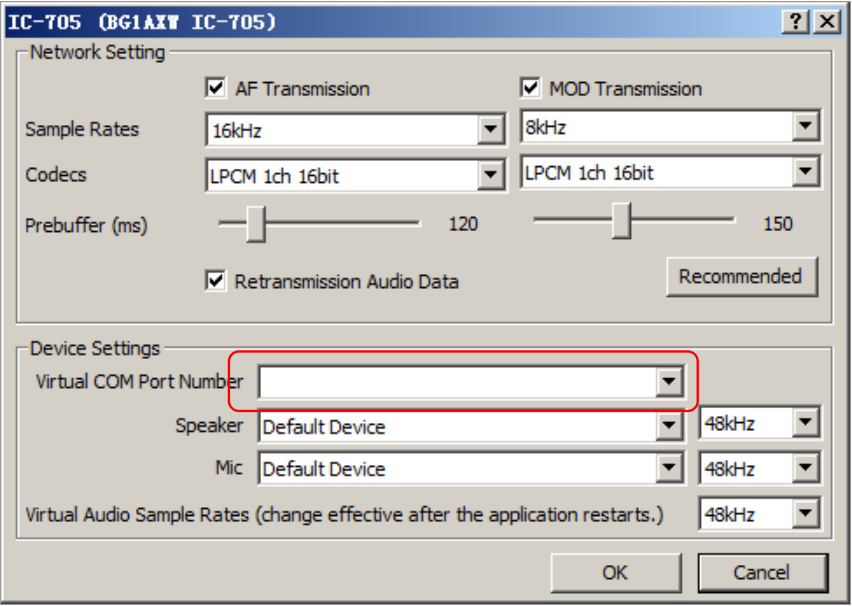Disable Retransmission Audio Data checkbox
The width and height of the screenshot is (852, 606).
216,280
